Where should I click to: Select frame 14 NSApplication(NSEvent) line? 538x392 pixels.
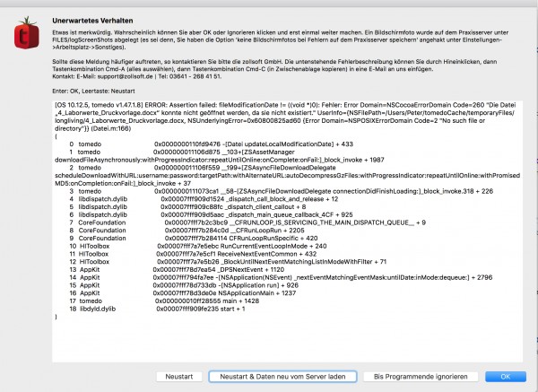(281, 277)
